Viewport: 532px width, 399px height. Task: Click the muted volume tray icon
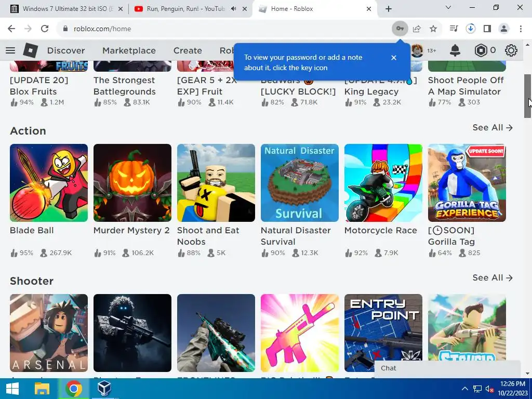489,389
